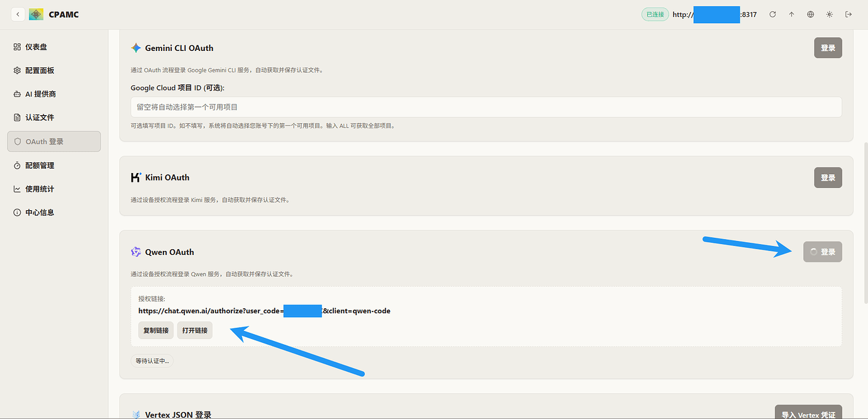The width and height of the screenshot is (868, 419).
Task: Focus the Google Cloud 项目 ID input
Action: pyautogui.click(x=486, y=107)
